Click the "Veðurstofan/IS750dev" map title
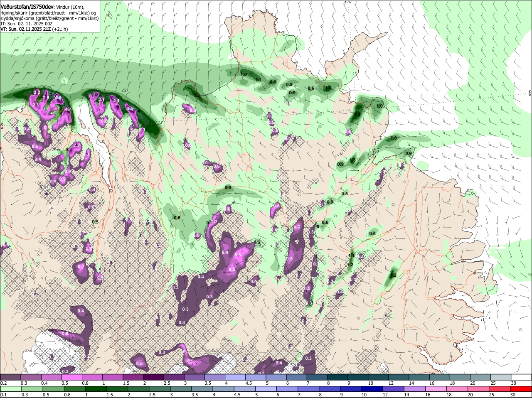532x398 pixels. tap(27, 7)
